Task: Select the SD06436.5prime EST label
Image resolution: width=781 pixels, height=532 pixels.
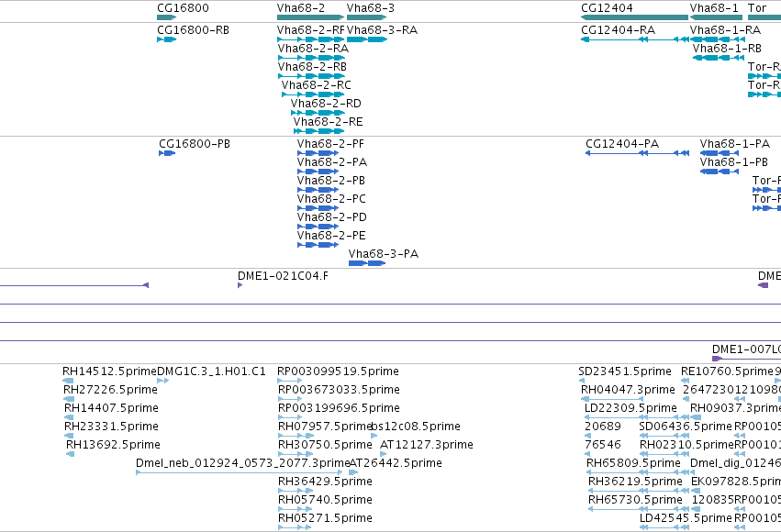Action: tap(686, 427)
